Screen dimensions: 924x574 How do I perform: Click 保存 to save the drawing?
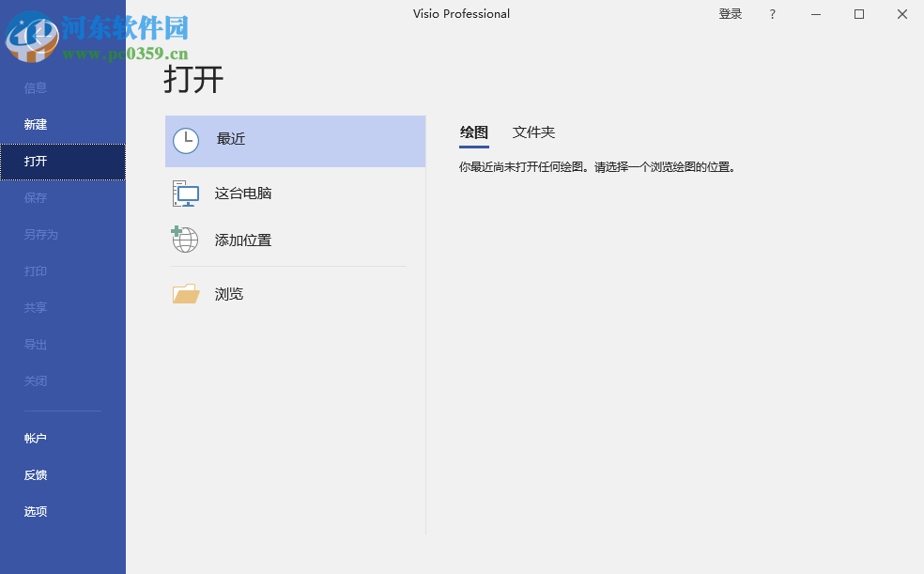pyautogui.click(x=35, y=197)
